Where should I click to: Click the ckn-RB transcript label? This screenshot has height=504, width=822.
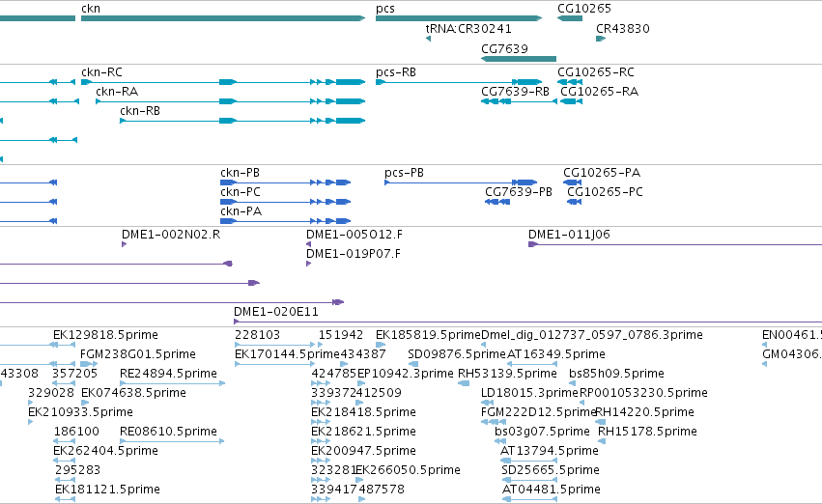coord(140,110)
